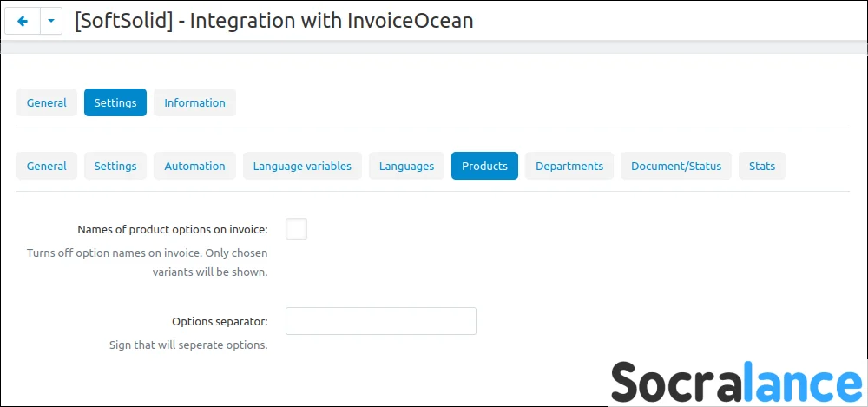The height and width of the screenshot is (407, 868).
Task: Switch to Document/Status sub-tab
Action: (x=676, y=166)
